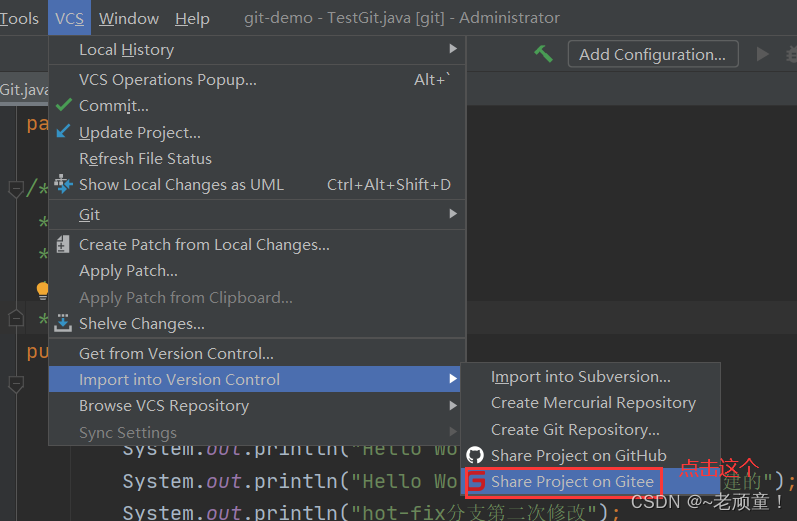
Task: Switch to the TestGit.java editor tab
Action: click(x=24, y=89)
